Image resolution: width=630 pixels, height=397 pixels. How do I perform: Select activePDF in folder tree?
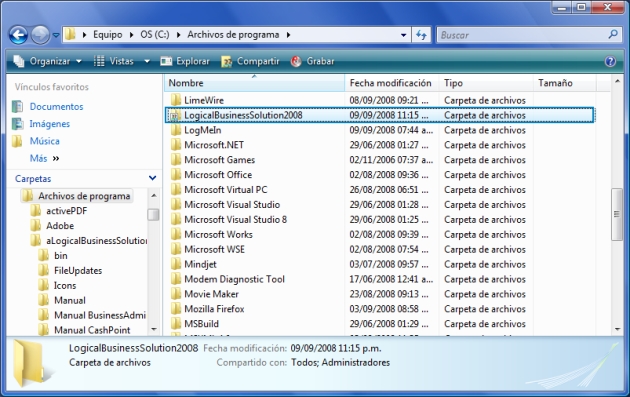coord(66,211)
